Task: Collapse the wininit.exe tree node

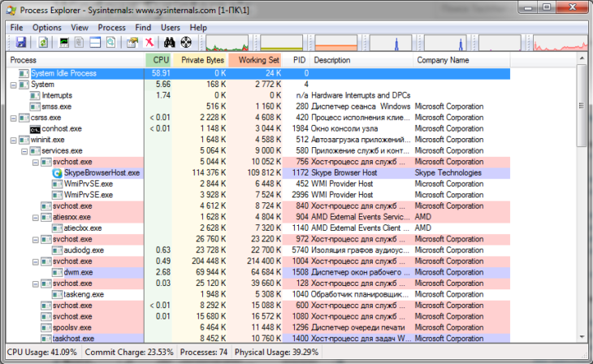Action: pos(14,141)
